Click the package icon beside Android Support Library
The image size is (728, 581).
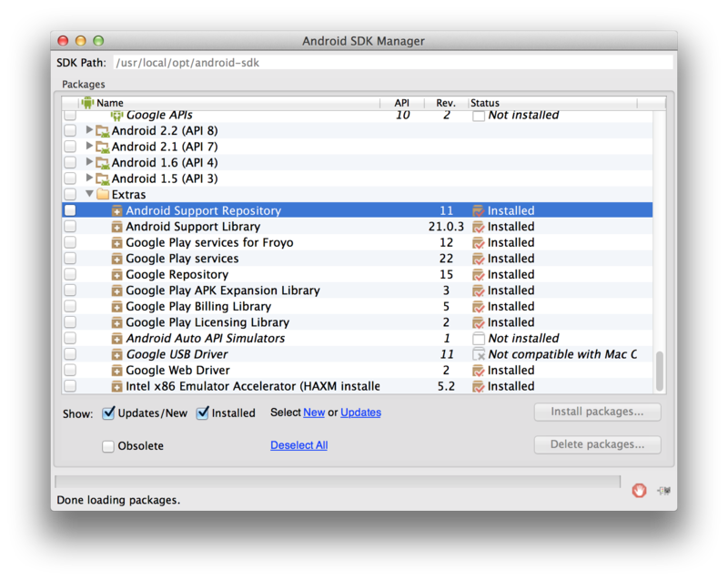[116, 227]
